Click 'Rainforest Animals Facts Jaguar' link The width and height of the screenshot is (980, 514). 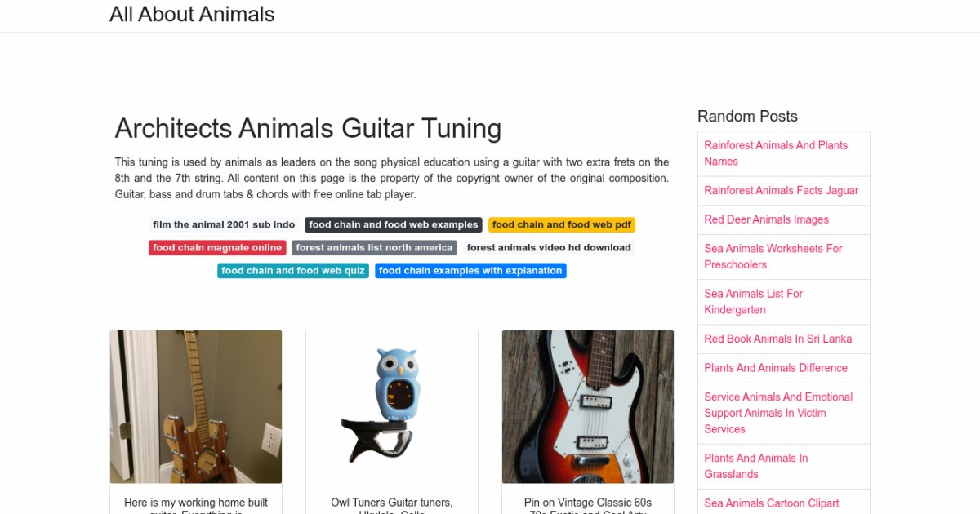[781, 190]
